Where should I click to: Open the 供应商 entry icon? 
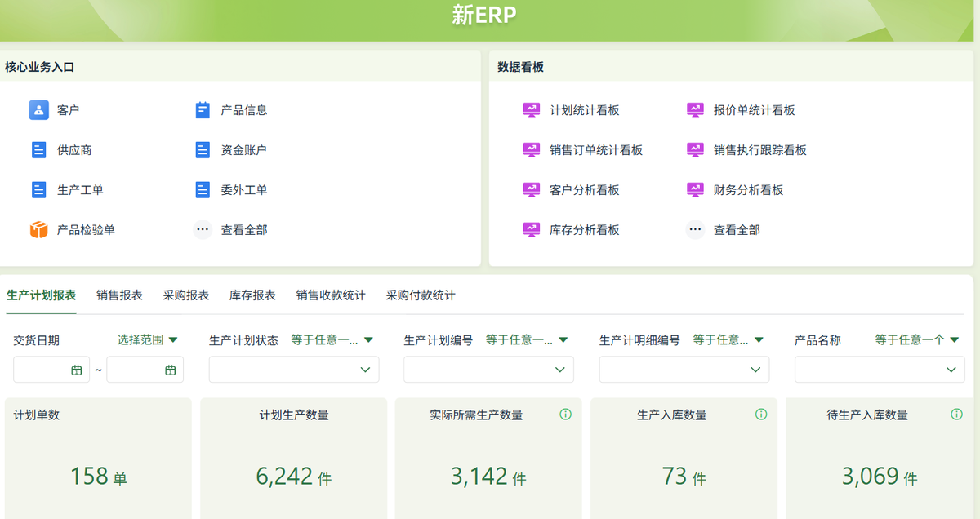[x=39, y=149]
